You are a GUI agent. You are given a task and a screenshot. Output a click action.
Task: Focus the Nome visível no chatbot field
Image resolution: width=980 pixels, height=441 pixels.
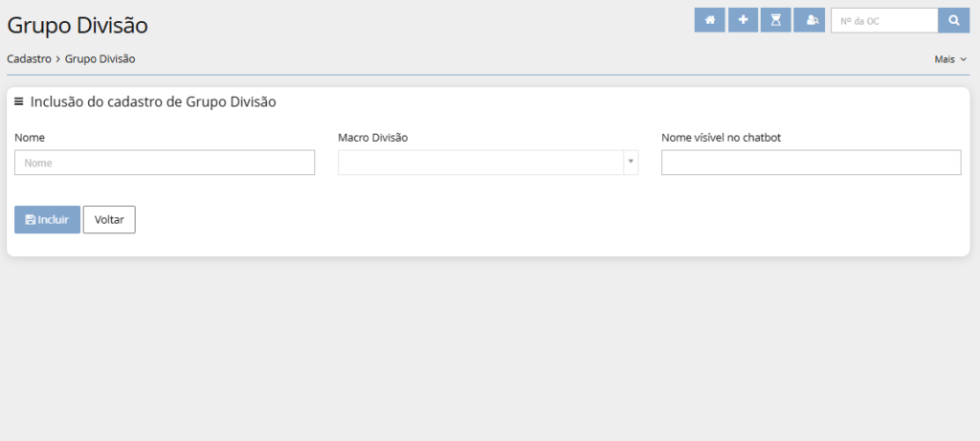[811, 163]
